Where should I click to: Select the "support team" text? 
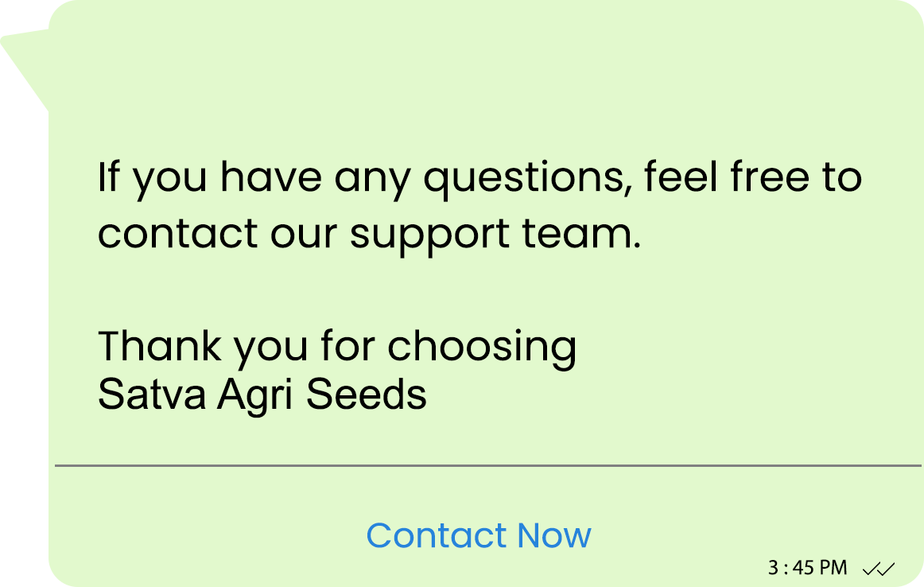(495, 235)
